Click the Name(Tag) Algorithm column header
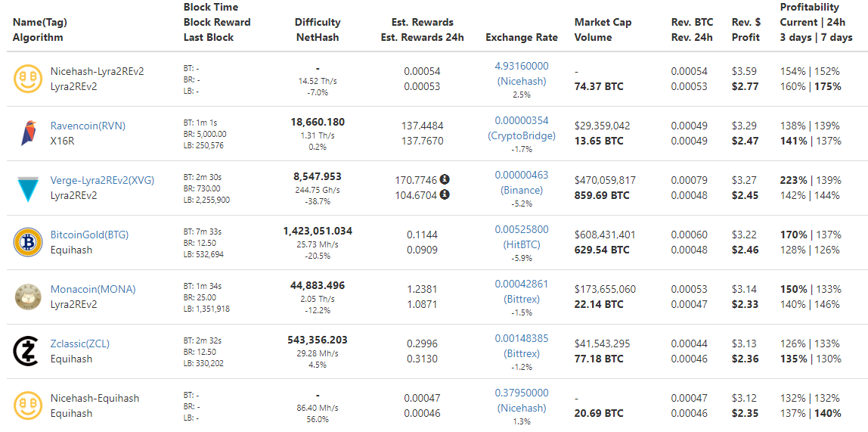This screenshot has width=868, height=432. [39, 30]
